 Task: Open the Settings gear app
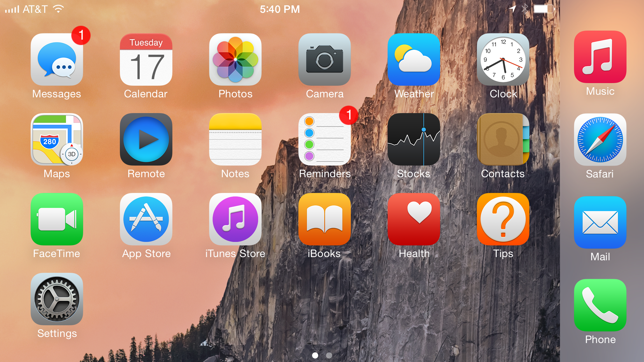pyautogui.click(x=57, y=299)
